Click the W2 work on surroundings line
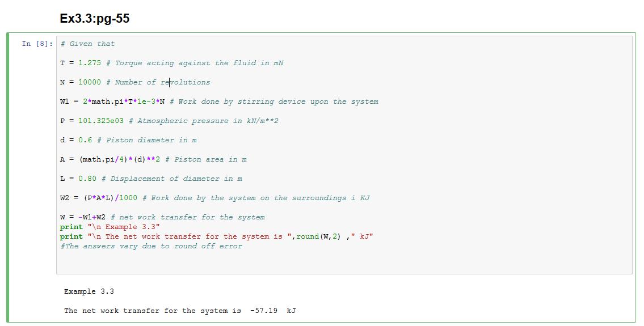The image size is (644, 326). pyautogui.click(x=215, y=198)
